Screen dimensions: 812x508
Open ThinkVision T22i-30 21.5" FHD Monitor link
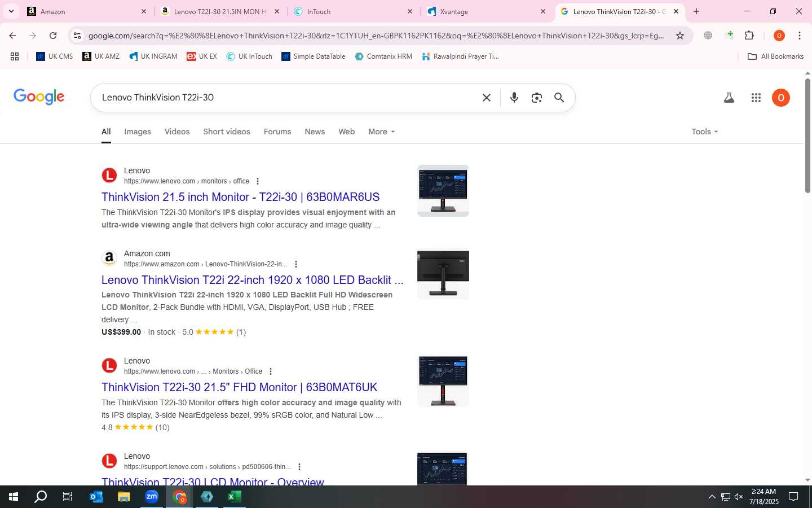point(240,387)
